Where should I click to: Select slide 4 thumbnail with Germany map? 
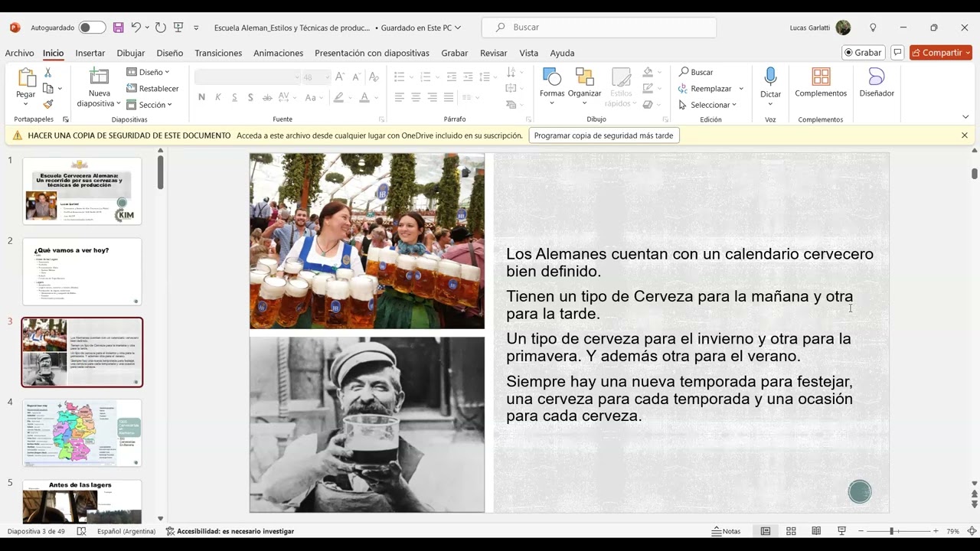82,433
